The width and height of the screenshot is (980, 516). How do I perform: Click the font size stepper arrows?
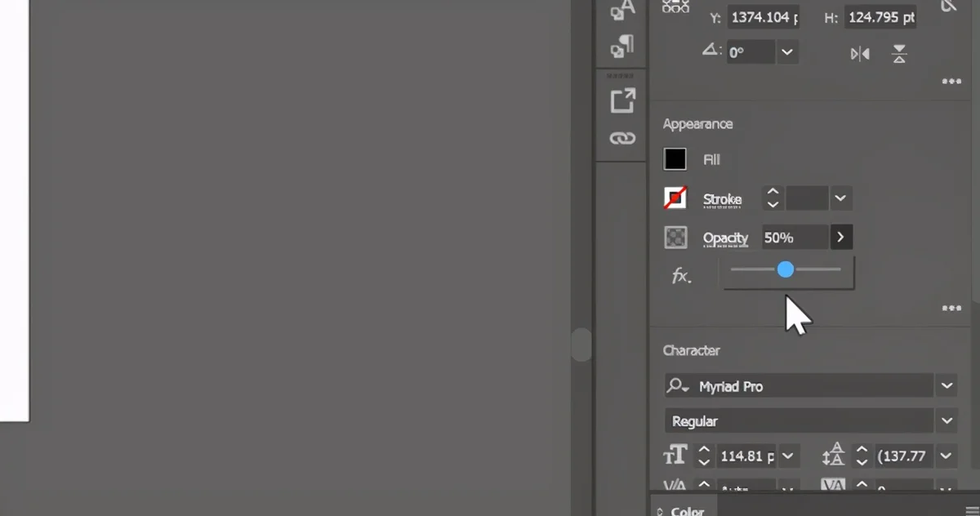tap(704, 456)
